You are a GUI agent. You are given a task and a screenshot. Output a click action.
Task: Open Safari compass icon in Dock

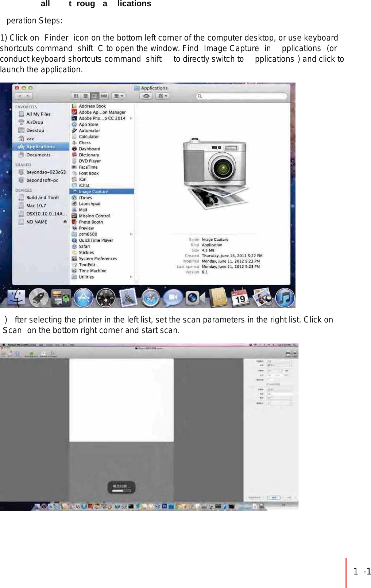click(x=151, y=298)
